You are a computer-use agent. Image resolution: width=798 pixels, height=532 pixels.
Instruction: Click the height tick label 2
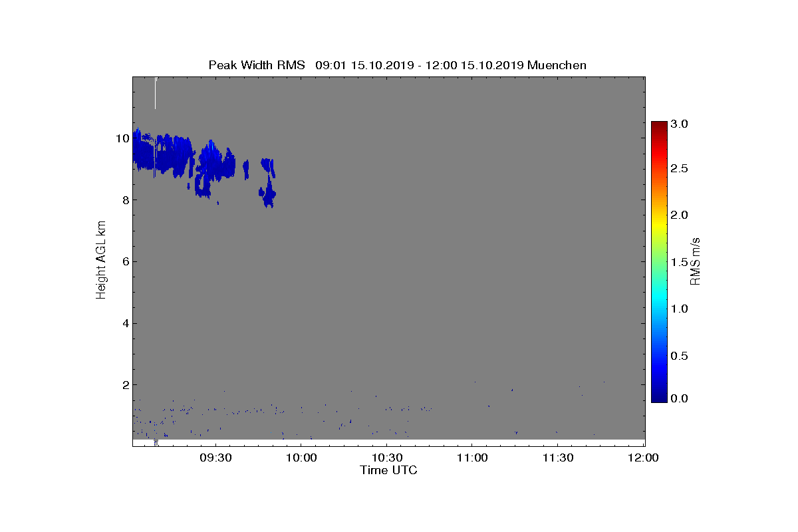[x=124, y=384]
